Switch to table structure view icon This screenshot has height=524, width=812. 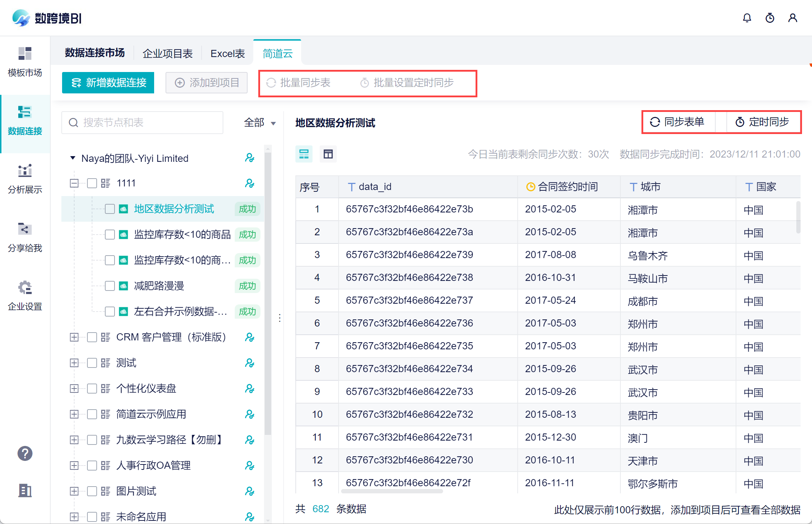tap(328, 154)
